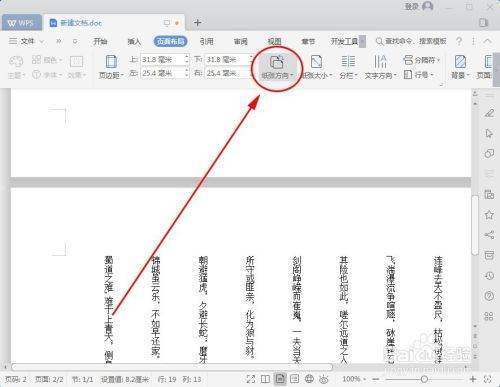Click the share icon in right sidebar
Image resolution: width=500 pixels, height=387 pixels.
point(489,235)
